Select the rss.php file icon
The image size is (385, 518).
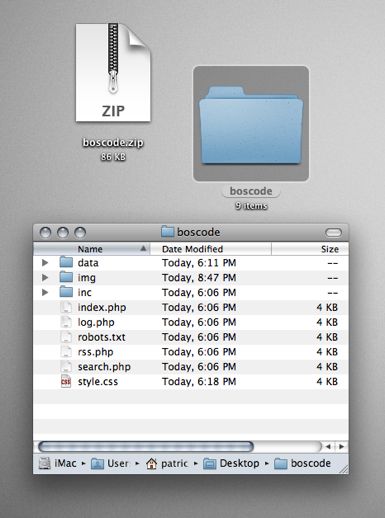pos(66,352)
